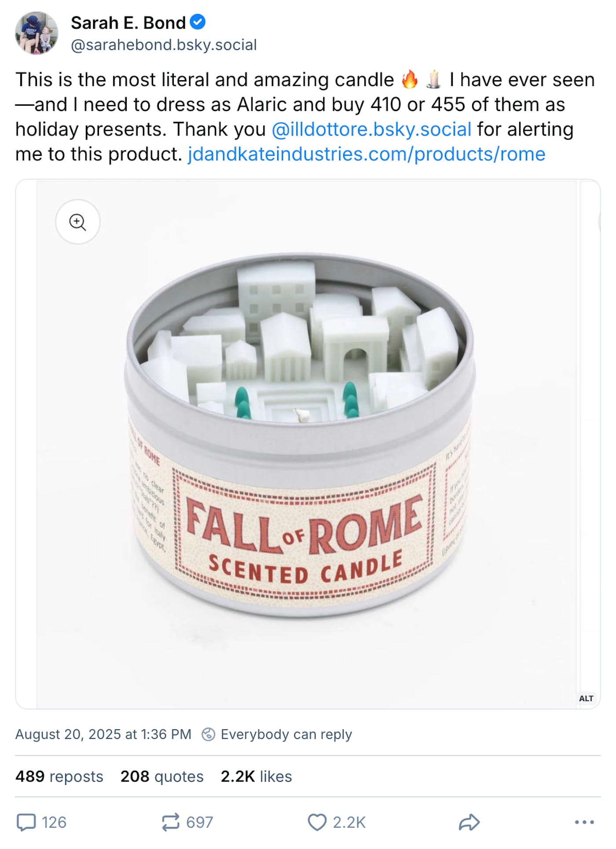
Task: Click the repost arrows icon
Action: 171,822
